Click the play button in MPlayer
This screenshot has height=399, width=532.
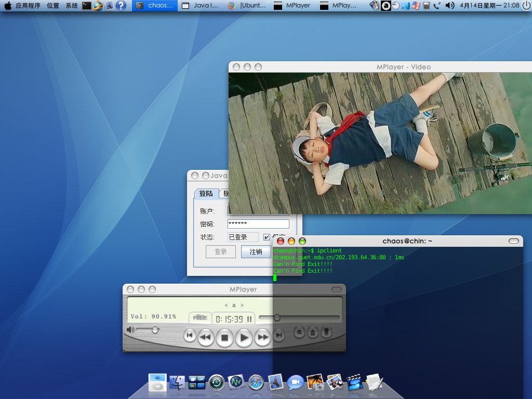click(244, 338)
